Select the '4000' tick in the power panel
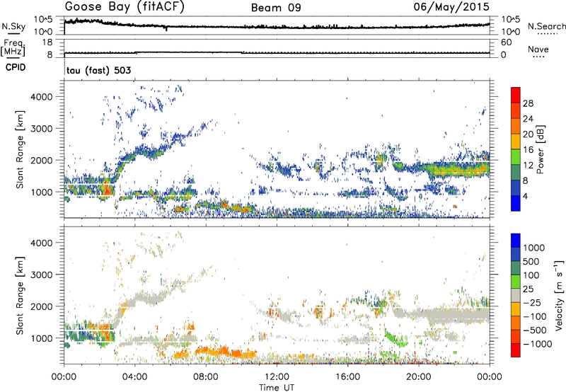The image size is (566, 392). tap(41, 97)
